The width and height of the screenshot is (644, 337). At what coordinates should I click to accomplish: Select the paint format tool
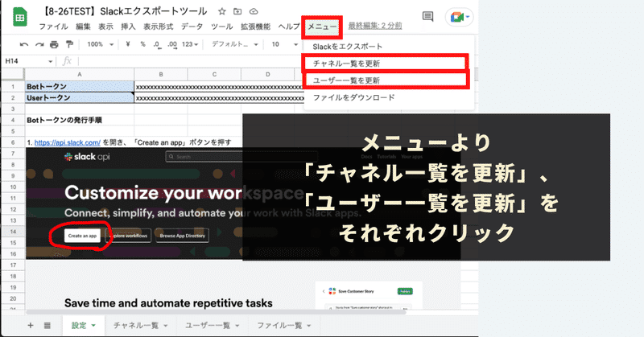[x=69, y=44]
